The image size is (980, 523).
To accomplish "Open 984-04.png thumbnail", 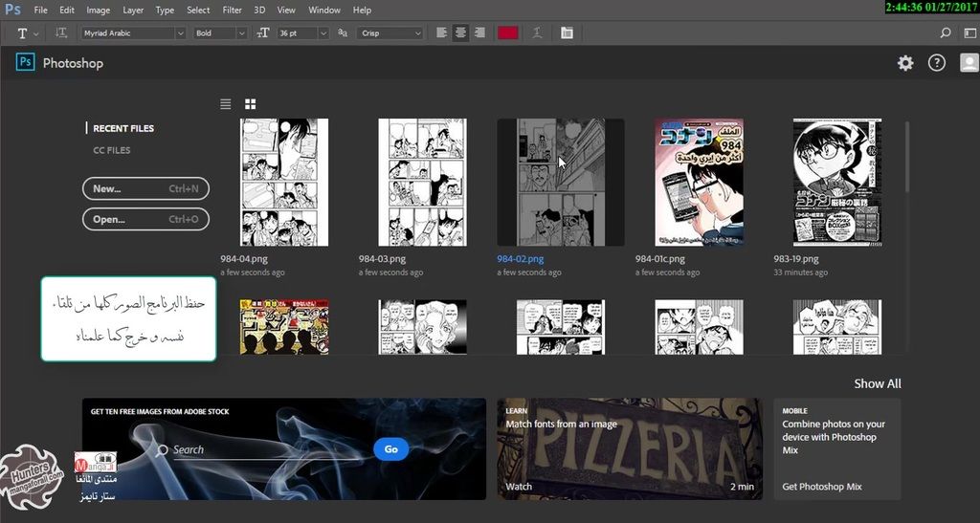I will tap(284, 183).
